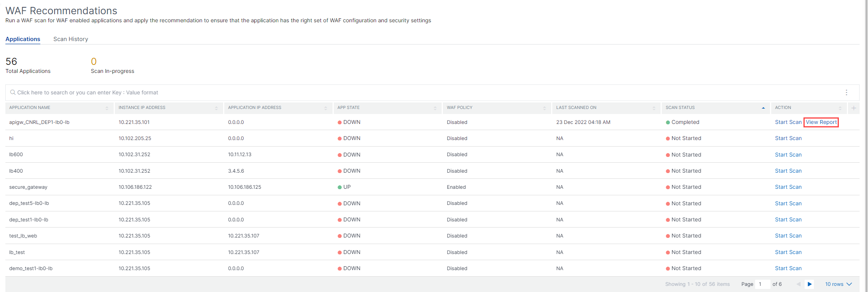868x292 pixels.
Task: Click application name demo_test1-lb0-lb
Action: (x=31, y=269)
